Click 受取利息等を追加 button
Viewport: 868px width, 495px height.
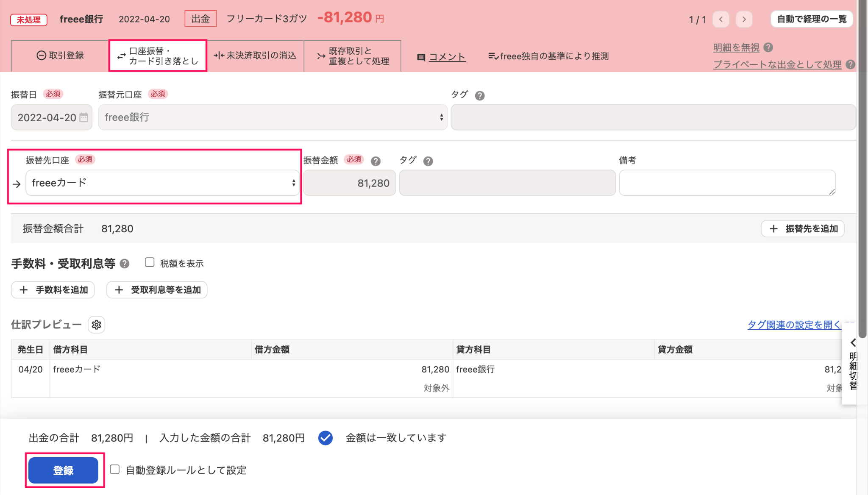pos(157,290)
